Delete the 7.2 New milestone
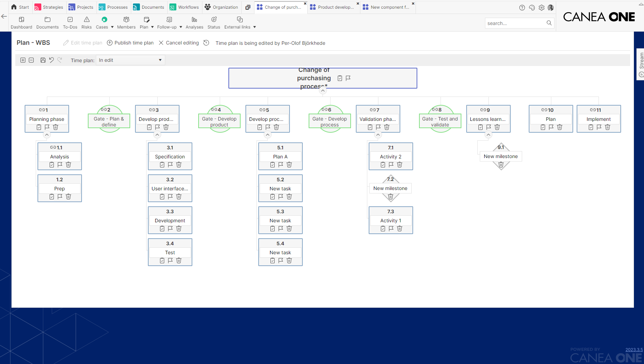The width and height of the screenshot is (644, 364). click(x=391, y=197)
